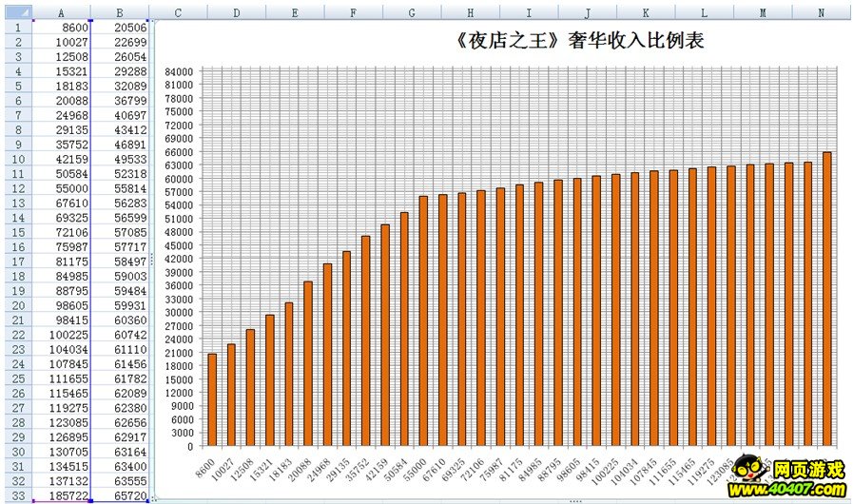Select the chart bar above x-label 55000

[423, 321]
